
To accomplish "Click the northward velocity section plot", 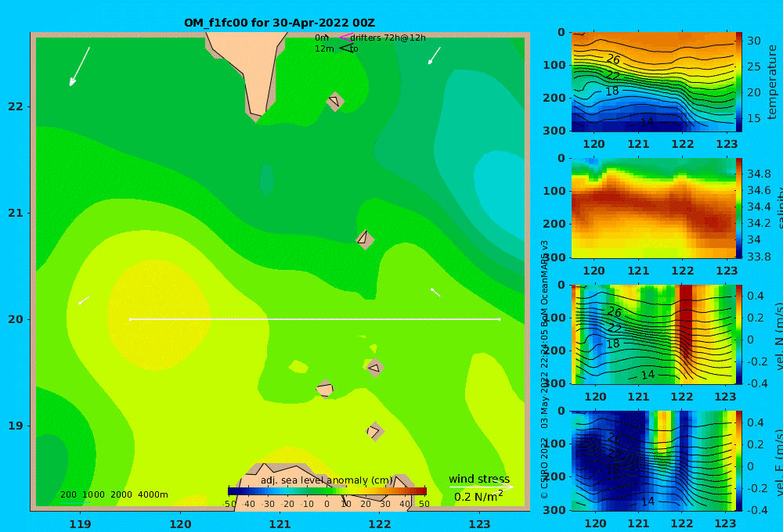I will click(653, 334).
